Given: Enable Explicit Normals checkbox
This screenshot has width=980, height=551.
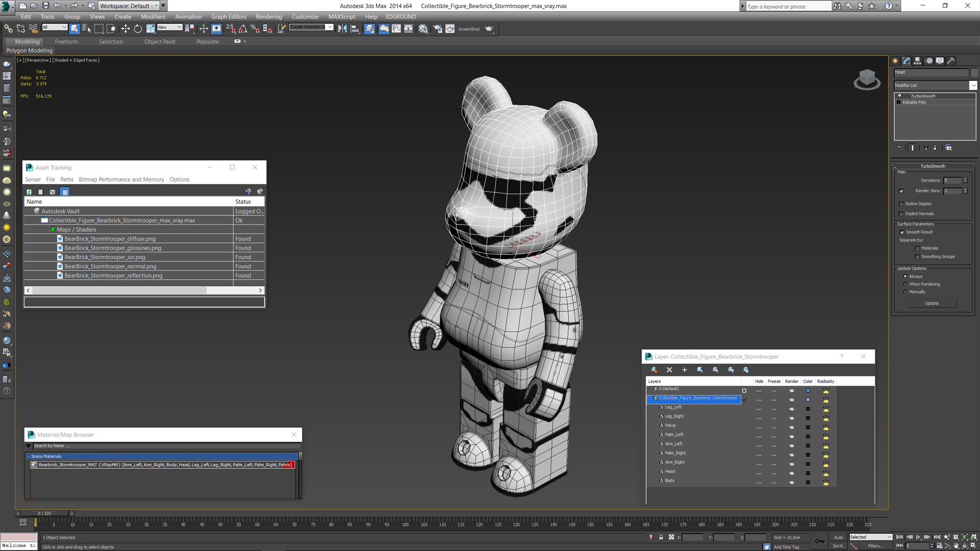Looking at the screenshot, I should tap(901, 214).
